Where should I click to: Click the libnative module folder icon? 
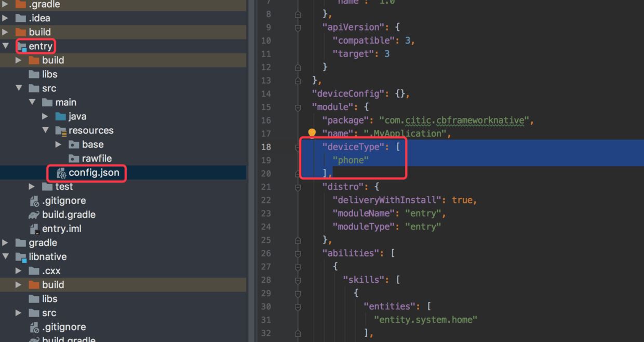click(21, 256)
